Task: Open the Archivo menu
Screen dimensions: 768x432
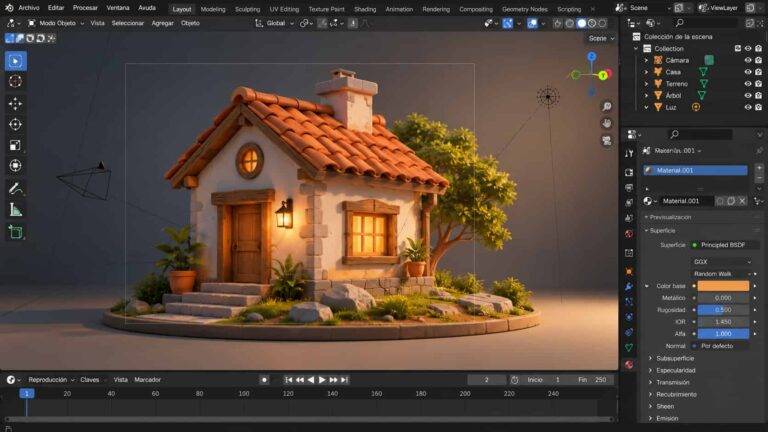Action: tap(29, 8)
